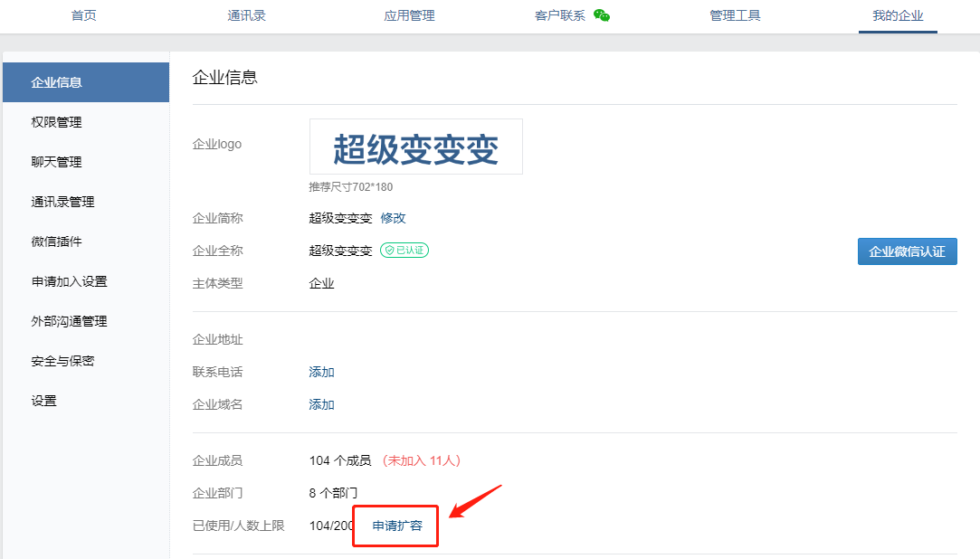Image resolution: width=980 pixels, height=559 pixels.
Task: Select the 我的企业 tab
Action: tap(898, 15)
